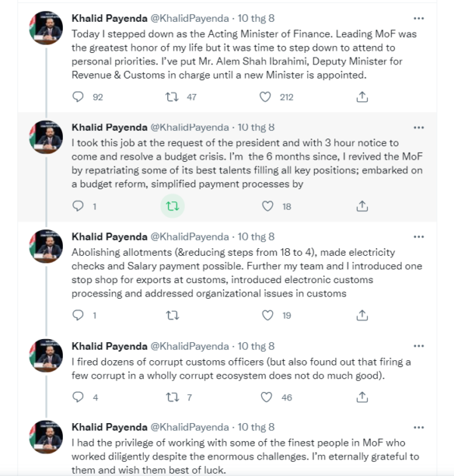The height and width of the screenshot is (476, 454).
Task: Share the budget crisis tweet
Action: [362, 206]
